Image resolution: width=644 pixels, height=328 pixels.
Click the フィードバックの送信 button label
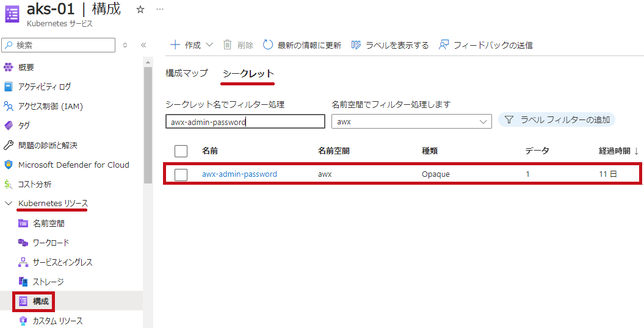coord(493,45)
